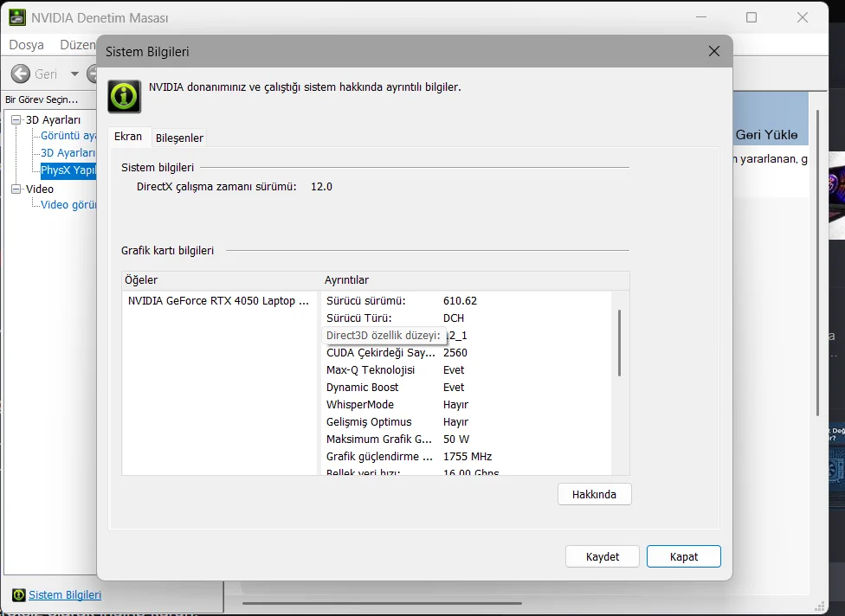Click the NVIDIA Control Panel title bar icon
The width and height of the screenshot is (845, 616).
(16, 17)
